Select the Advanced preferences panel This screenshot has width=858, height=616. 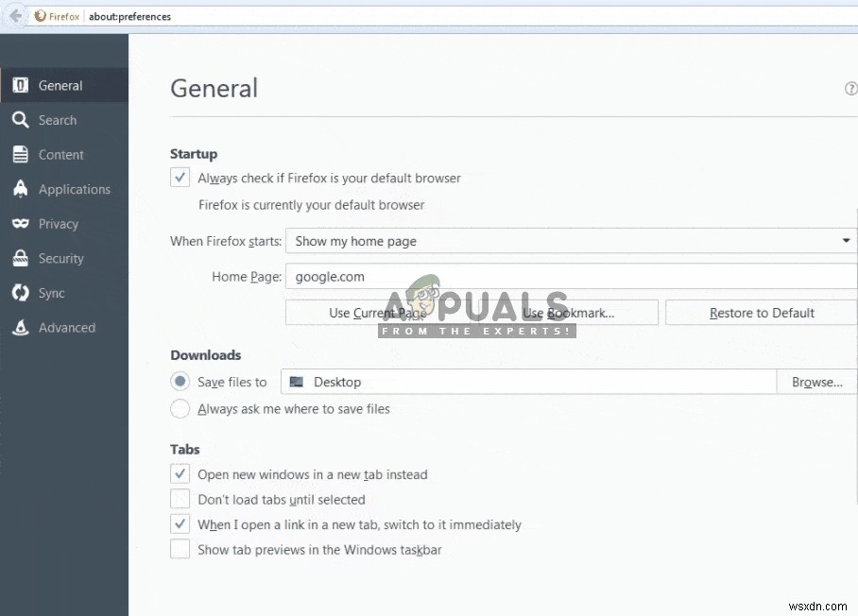pyautogui.click(x=65, y=328)
